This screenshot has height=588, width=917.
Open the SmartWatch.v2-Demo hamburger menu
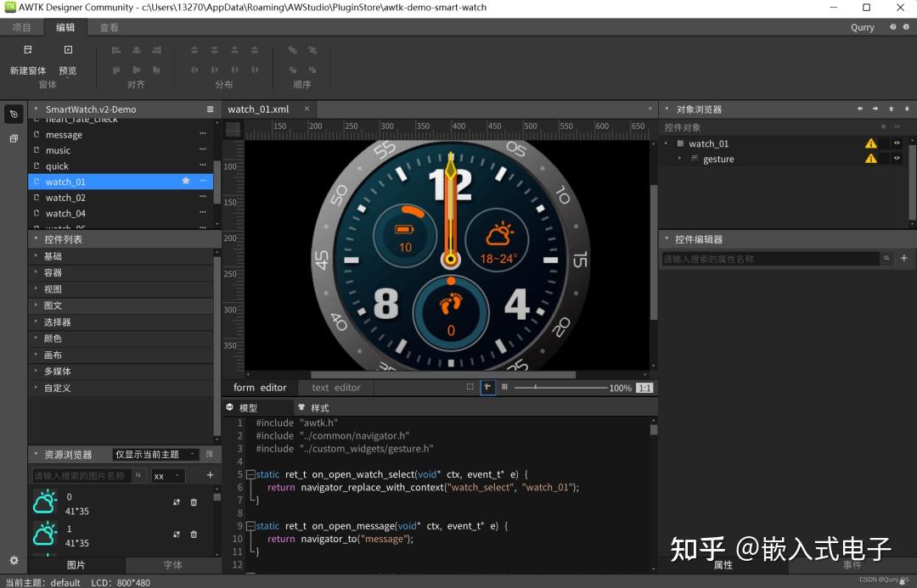[210, 109]
